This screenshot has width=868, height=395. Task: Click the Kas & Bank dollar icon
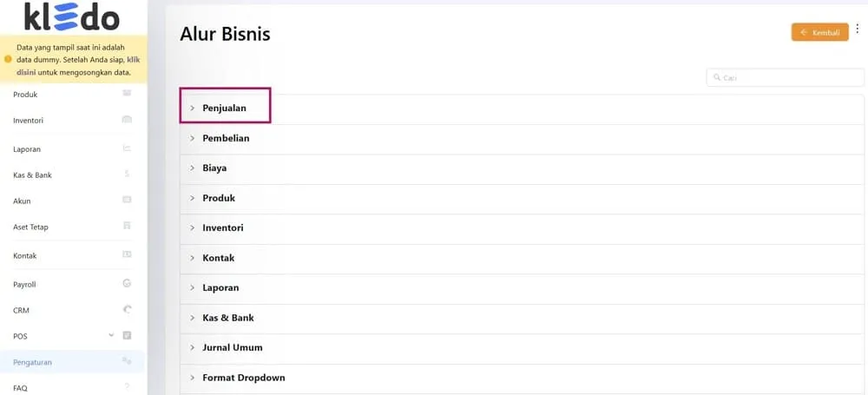pos(127,174)
